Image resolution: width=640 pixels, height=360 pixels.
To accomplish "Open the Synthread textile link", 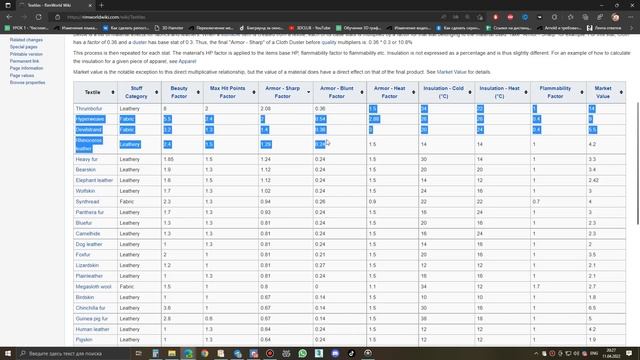I will [x=87, y=202].
